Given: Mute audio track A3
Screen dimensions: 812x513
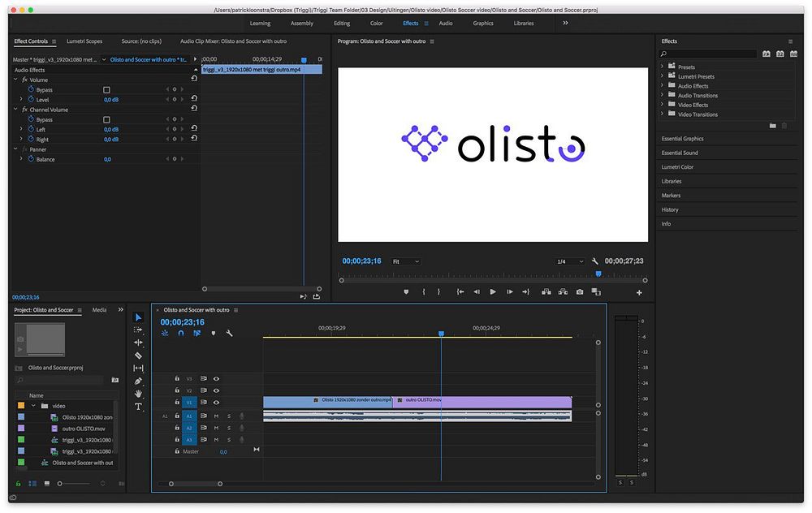Looking at the screenshot, I should [216, 440].
